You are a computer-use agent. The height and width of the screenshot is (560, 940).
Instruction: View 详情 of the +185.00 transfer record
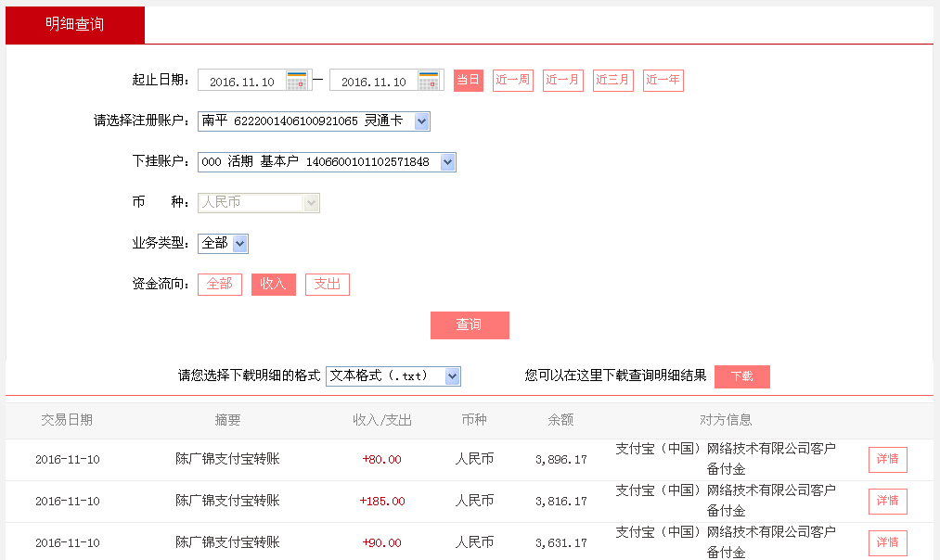[887, 501]
